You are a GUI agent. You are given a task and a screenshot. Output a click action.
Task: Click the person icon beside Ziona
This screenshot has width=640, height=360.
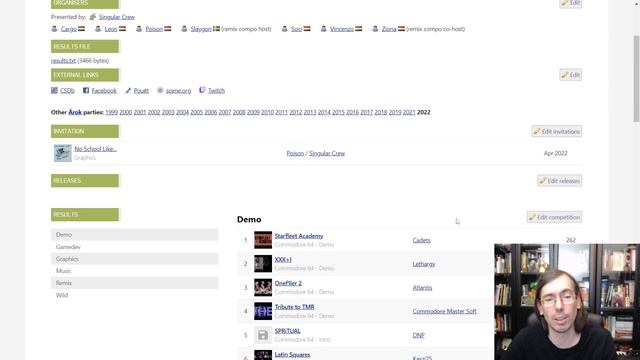click(x=375, y=29)
